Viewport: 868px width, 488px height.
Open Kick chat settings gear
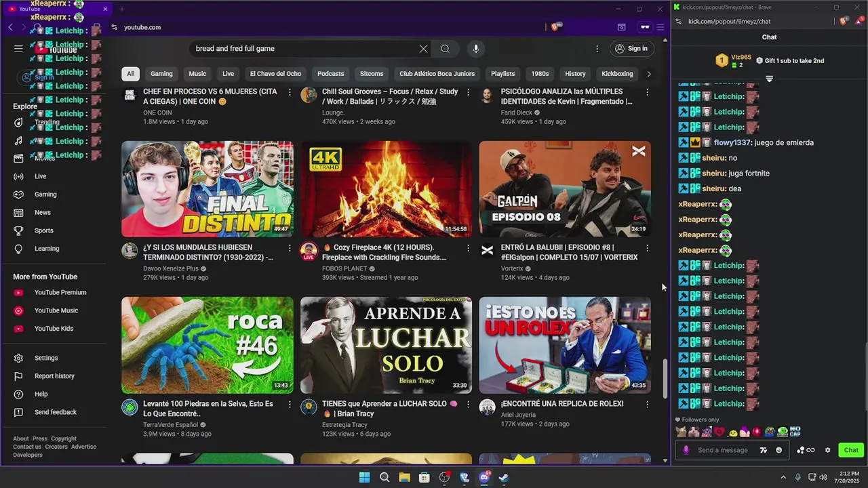(827, 450)
